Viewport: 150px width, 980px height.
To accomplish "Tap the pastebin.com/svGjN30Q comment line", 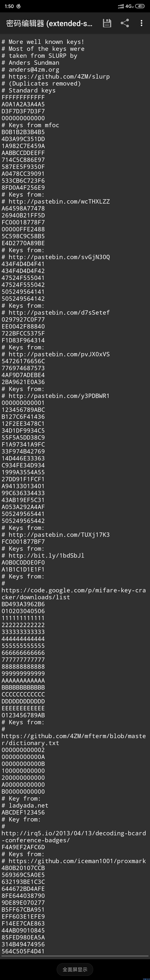I will coord(56,257).
